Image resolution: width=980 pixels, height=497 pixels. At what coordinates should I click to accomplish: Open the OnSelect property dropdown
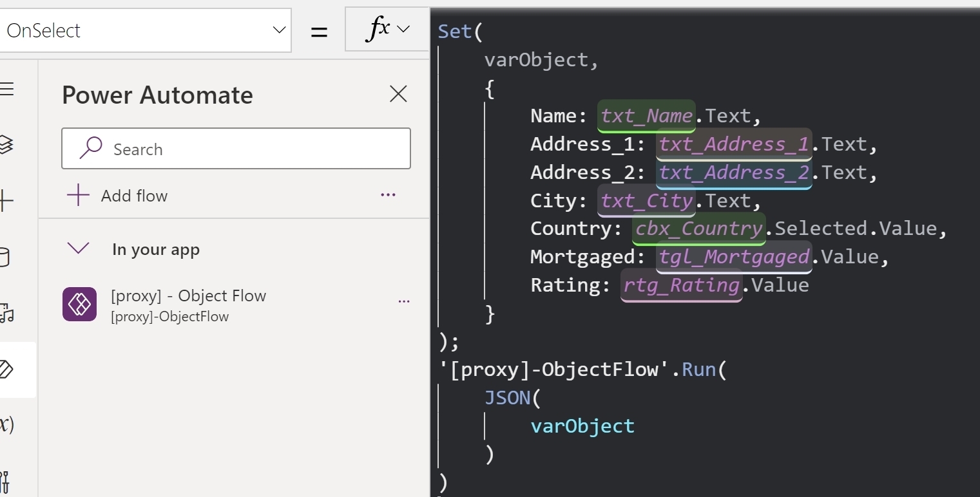coord(278,30)
